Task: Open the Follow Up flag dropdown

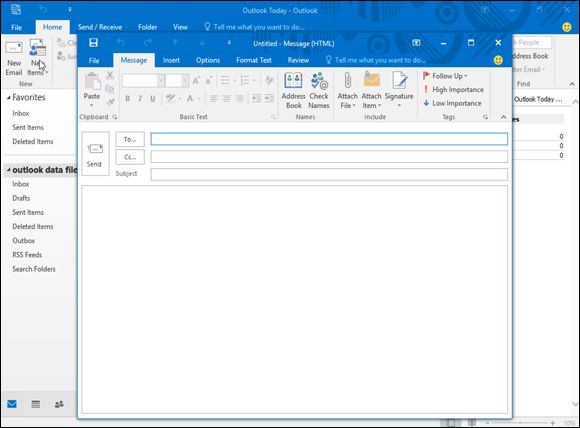Action: click(x=445, y=76)
